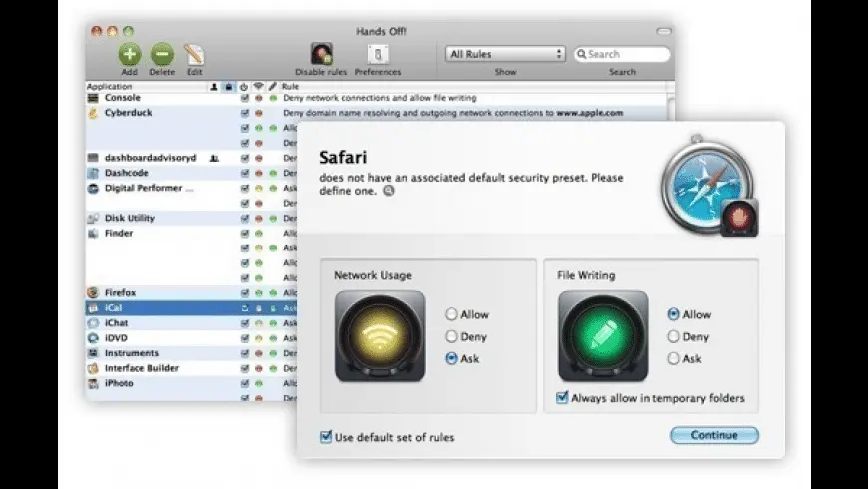Image resolution: width=868 pixels, height=489 pixels.
Task: Select the Cyberduck application row
Action: tap(376, 113)
